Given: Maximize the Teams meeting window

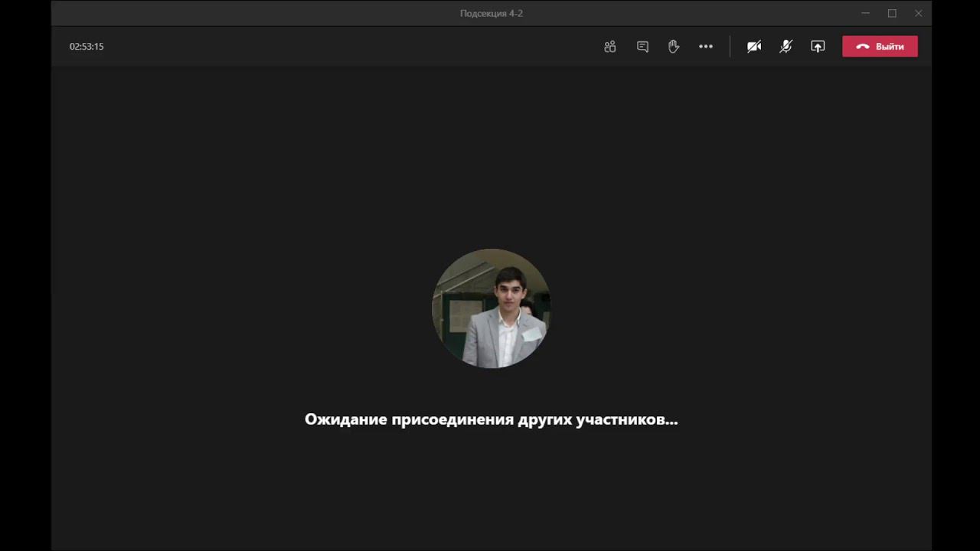Looking at the screenshot, I should [x=892, y=13].
